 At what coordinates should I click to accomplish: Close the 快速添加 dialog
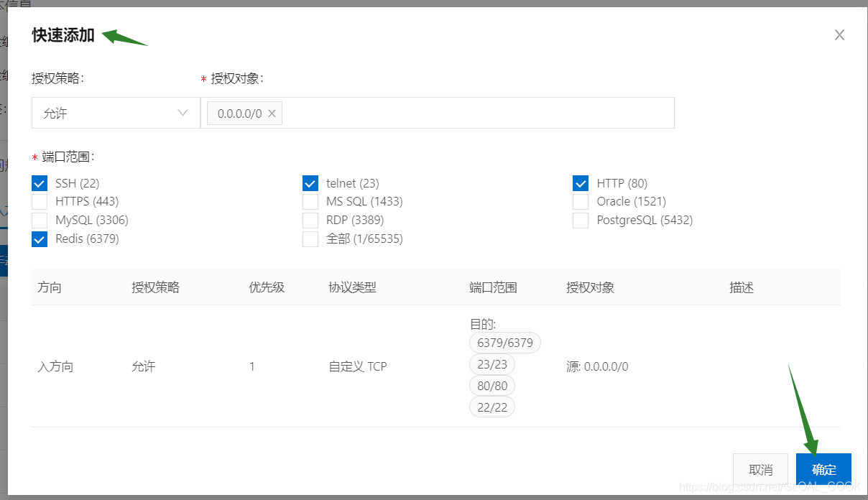(x=839, y=34)
